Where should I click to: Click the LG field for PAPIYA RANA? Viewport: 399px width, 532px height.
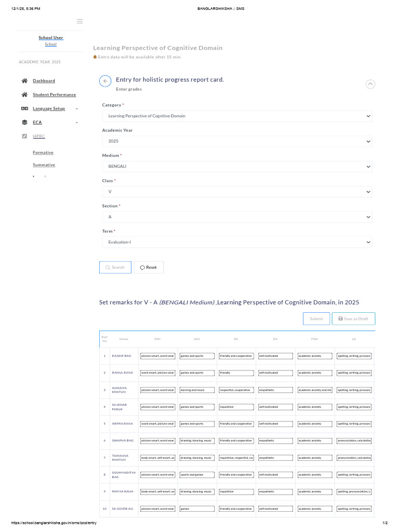pos(354,491)
